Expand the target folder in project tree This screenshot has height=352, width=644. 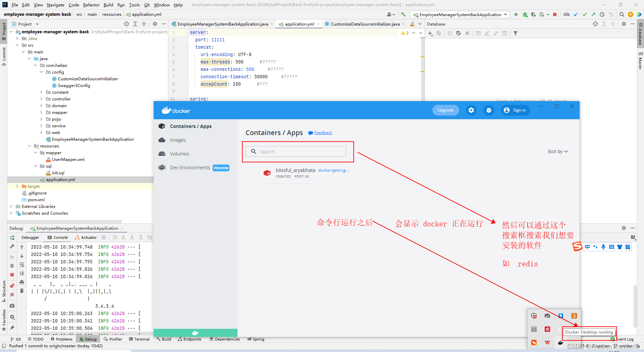(x=17, y=186)
